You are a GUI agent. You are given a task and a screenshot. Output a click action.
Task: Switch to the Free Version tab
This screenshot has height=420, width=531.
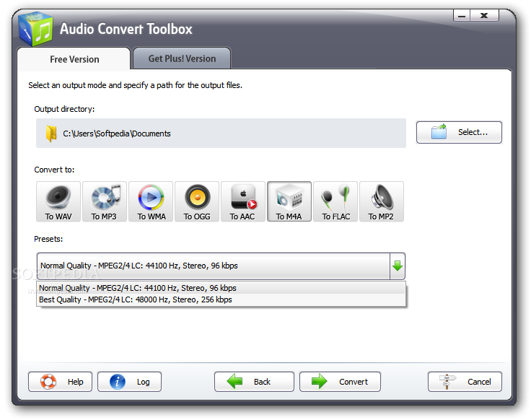(x=74, y=59)
